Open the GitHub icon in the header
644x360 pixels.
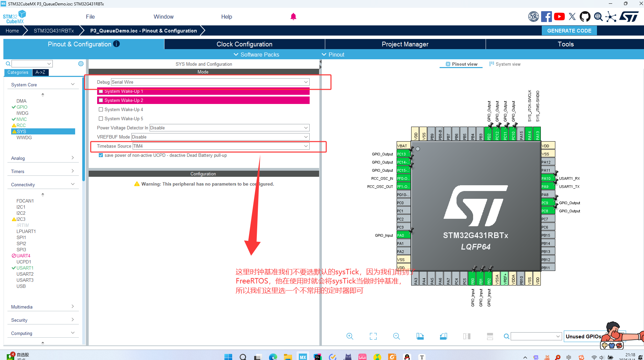[585, 17]
